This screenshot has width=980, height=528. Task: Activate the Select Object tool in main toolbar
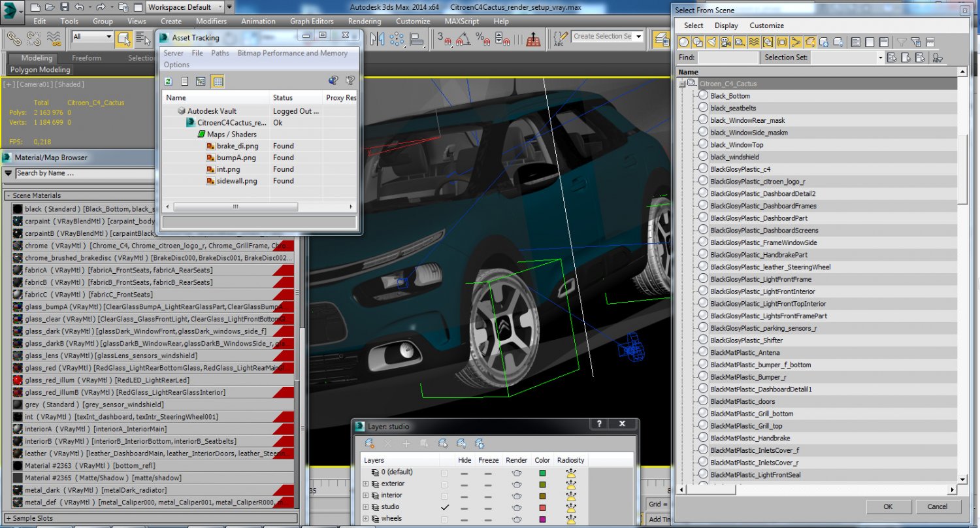tap(123, 39)
